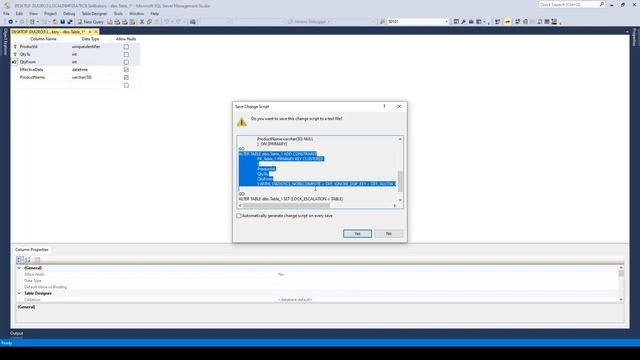Open the tab list dropdown arrow near Properties
Screen dimensions: 640x360
(627, 31)
